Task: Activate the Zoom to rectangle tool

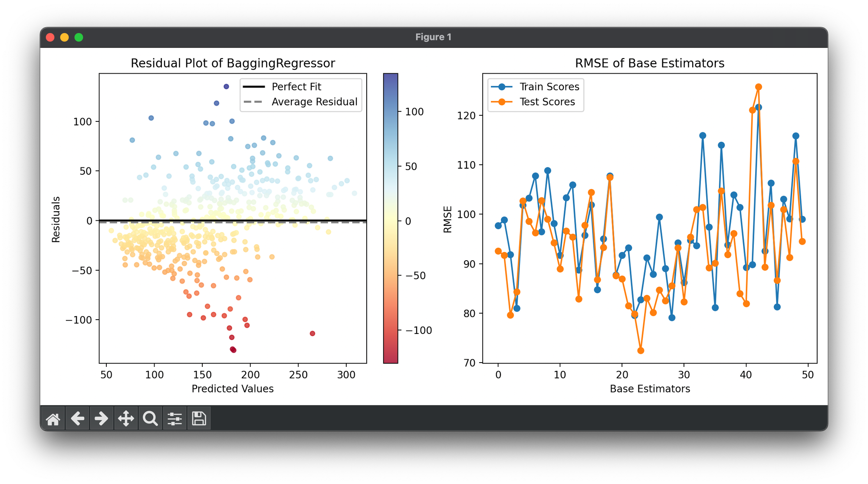Action: (x=150, y=419)
